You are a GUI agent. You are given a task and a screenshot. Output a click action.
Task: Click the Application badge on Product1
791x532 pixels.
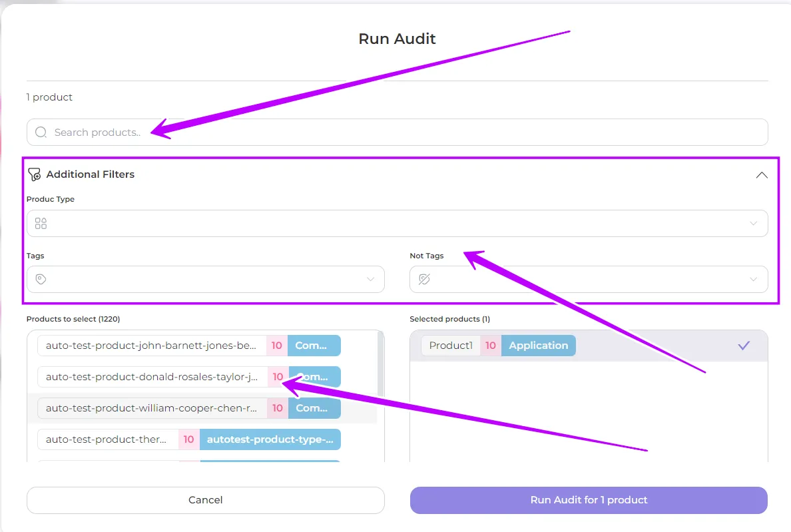(538, 346)
